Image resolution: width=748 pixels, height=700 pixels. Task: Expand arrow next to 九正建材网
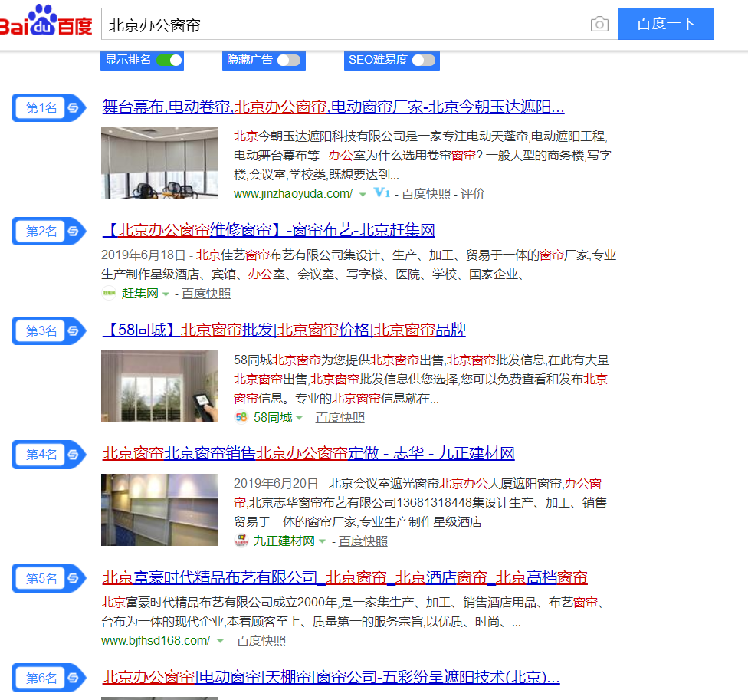(x=322, y=541)
